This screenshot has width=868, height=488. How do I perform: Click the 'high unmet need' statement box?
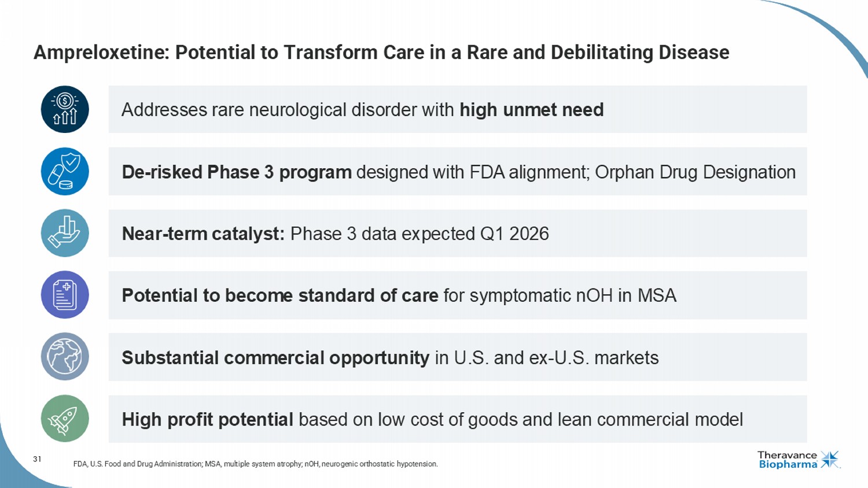(457, 109)
